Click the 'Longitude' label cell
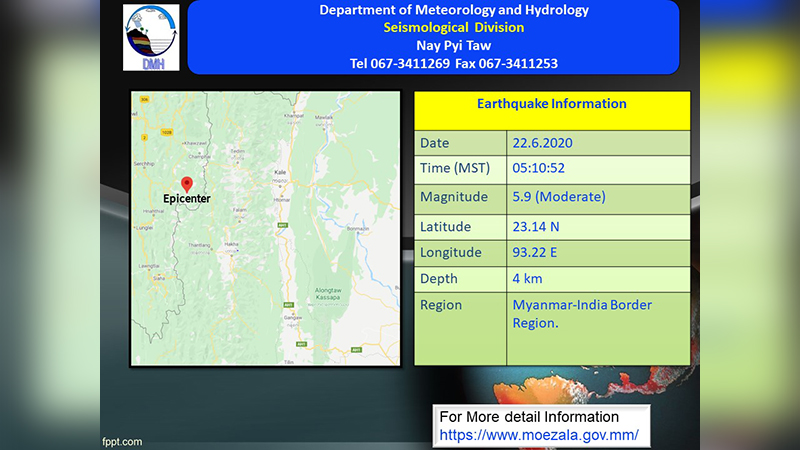 (x=460, y=253)
